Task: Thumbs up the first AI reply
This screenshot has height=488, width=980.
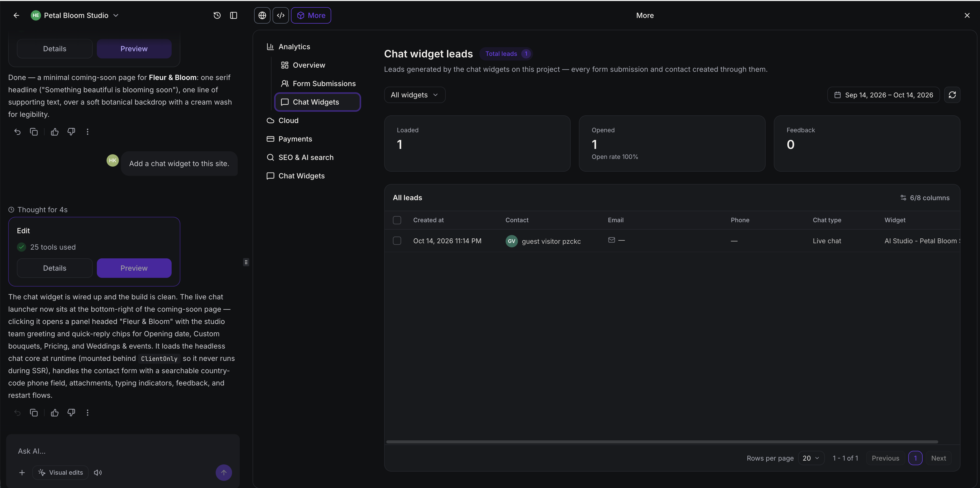Action: coord(55,132)
